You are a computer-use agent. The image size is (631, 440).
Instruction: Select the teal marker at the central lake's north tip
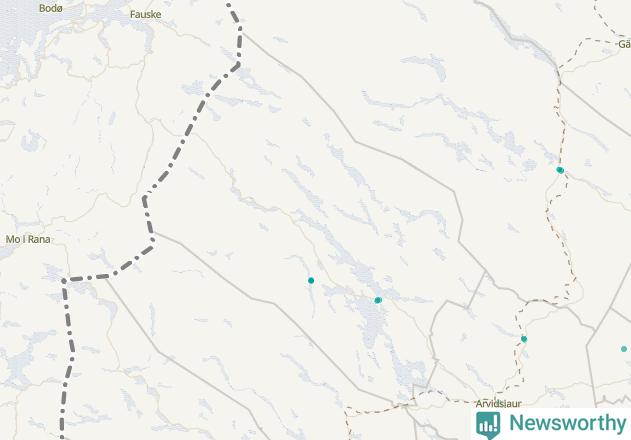pos(377,300)
